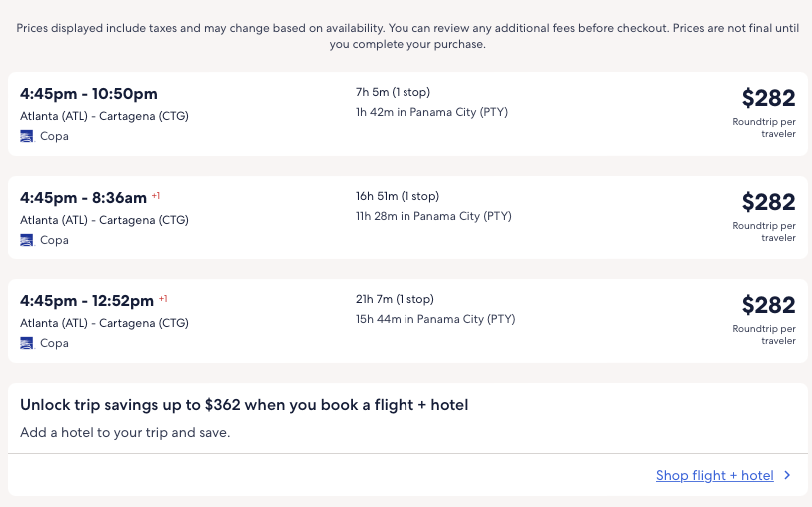Click 1h 42m in Panama City layover
The image size is (812, 507).
click(431, 112)
